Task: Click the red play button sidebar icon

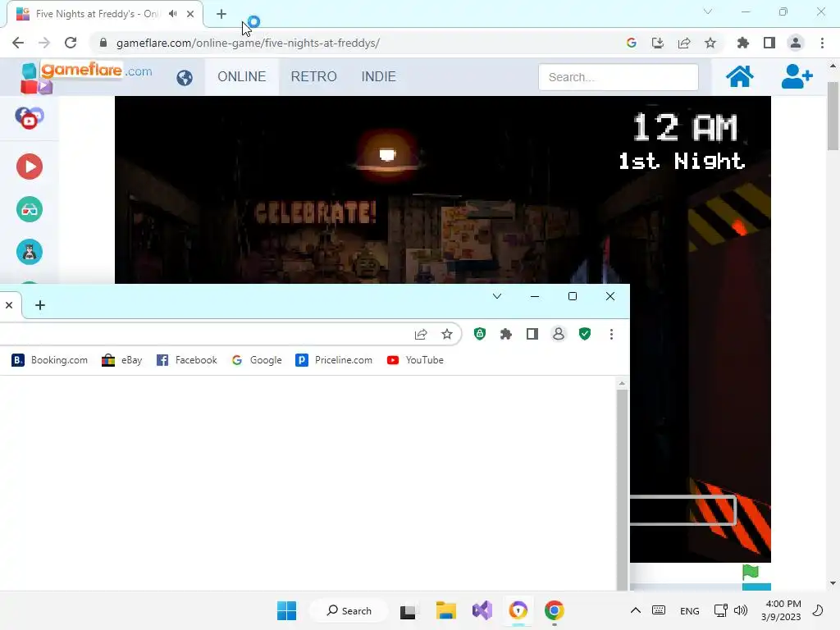Action: tap(30, 167)
